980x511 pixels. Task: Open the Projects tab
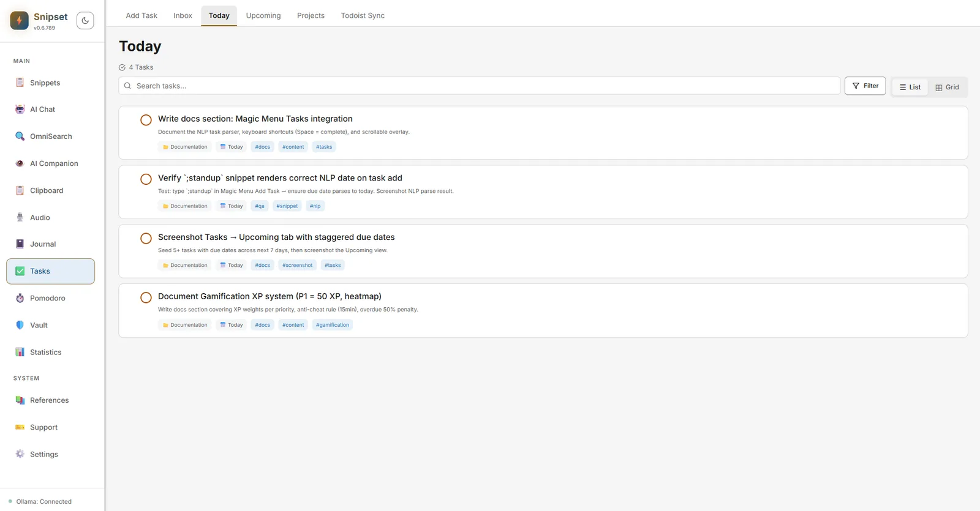coord(311,15)
